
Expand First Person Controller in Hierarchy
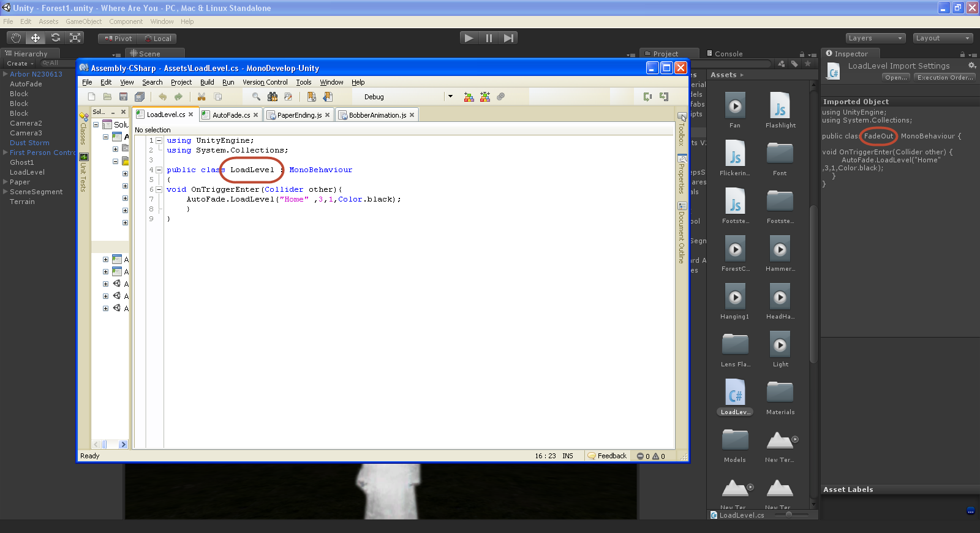6,153
